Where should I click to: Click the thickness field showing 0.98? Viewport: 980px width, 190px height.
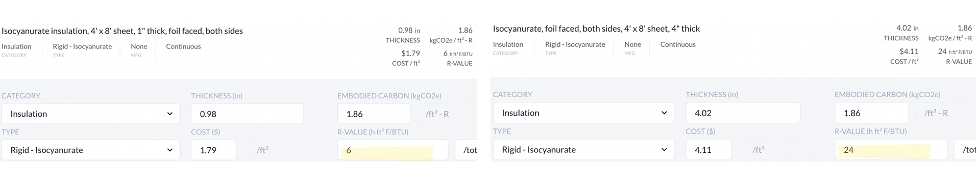tap(247, 114)
